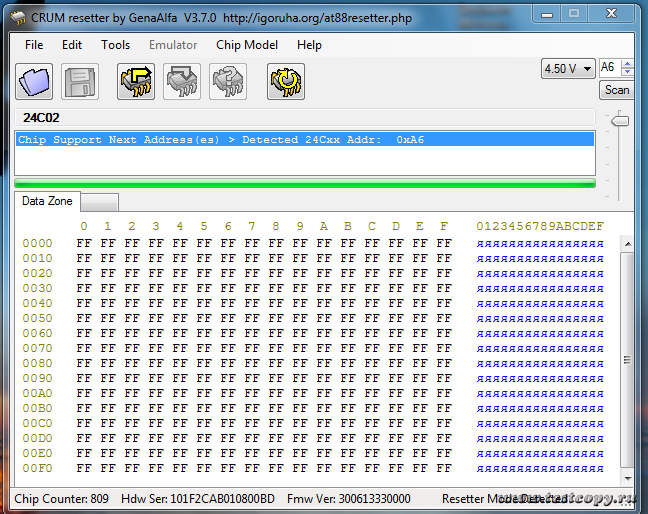Click the vertical slider handle on the right
The height and width of the screenshot is (514, 648).
(x=620, y=121)
